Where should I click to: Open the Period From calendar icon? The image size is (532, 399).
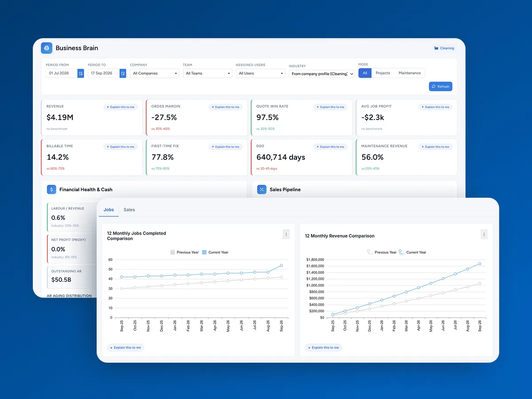[81, 73]
